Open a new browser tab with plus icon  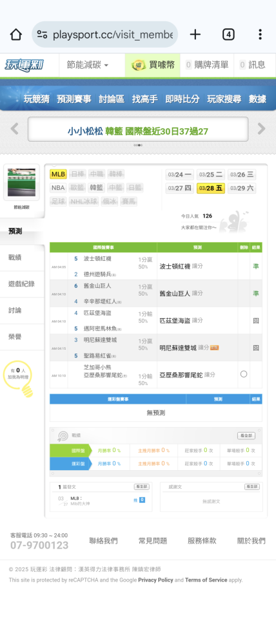[195, 35]
